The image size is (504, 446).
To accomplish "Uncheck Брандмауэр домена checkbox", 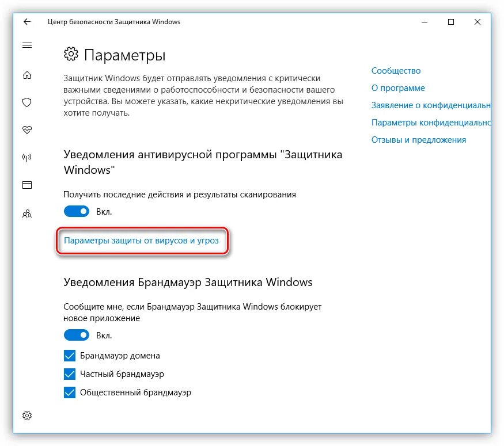I will 70,356.
